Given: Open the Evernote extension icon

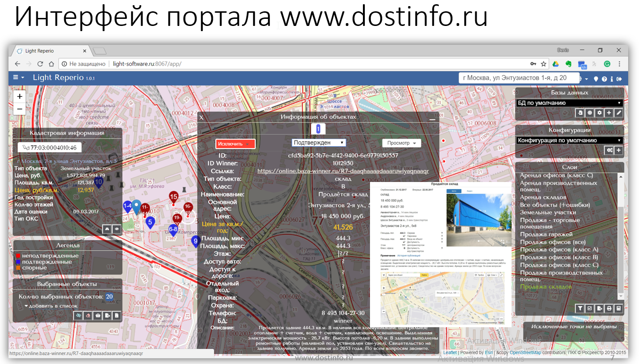Looking at the screenshot, I should (x=569, y=64).
